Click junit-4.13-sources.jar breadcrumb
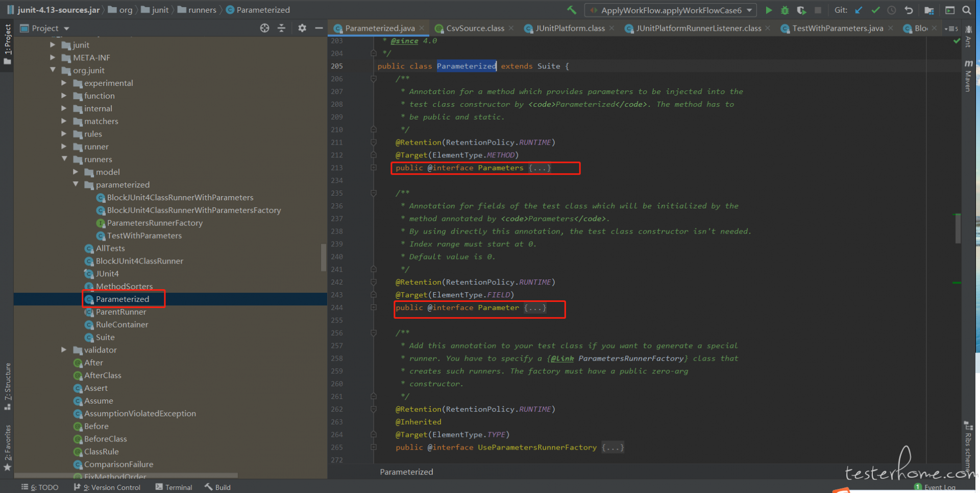The width and height of the screenshot is (980, 493). tap(53, 10)
